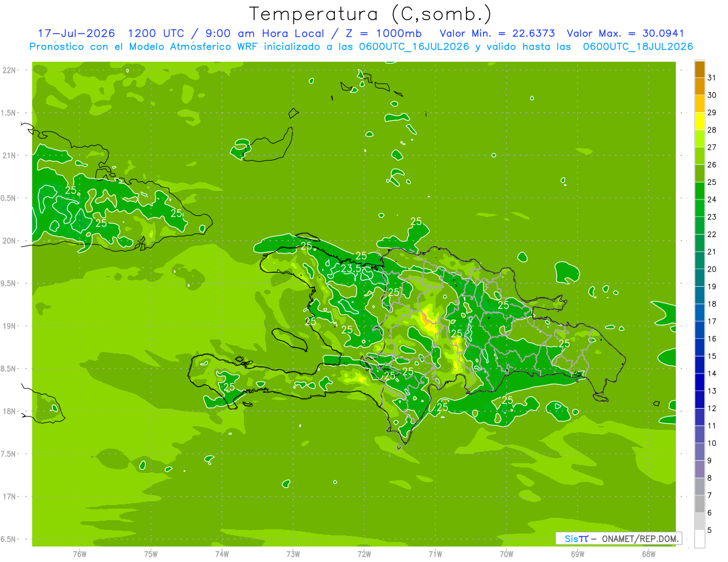Click the '23.5' contour label on map
This screenshot has width=728, height=562.
click(x=351, y=268)
